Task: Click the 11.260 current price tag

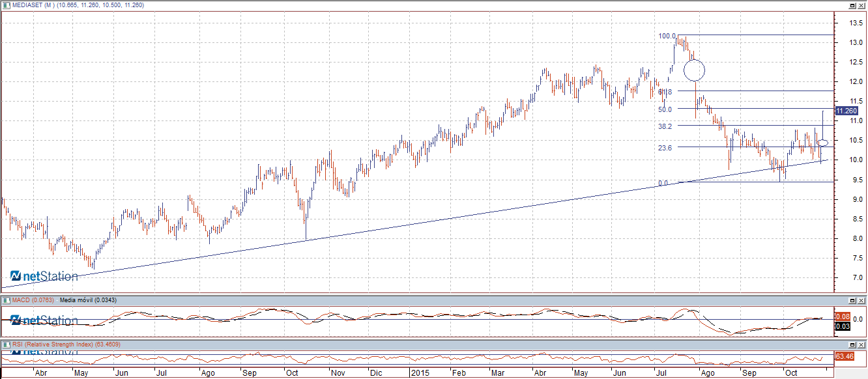Action: [846, 111]
